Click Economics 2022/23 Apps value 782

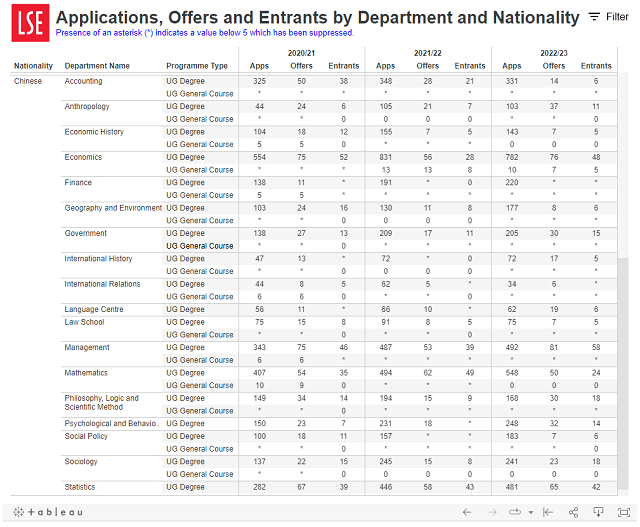(x=512, y=157)
